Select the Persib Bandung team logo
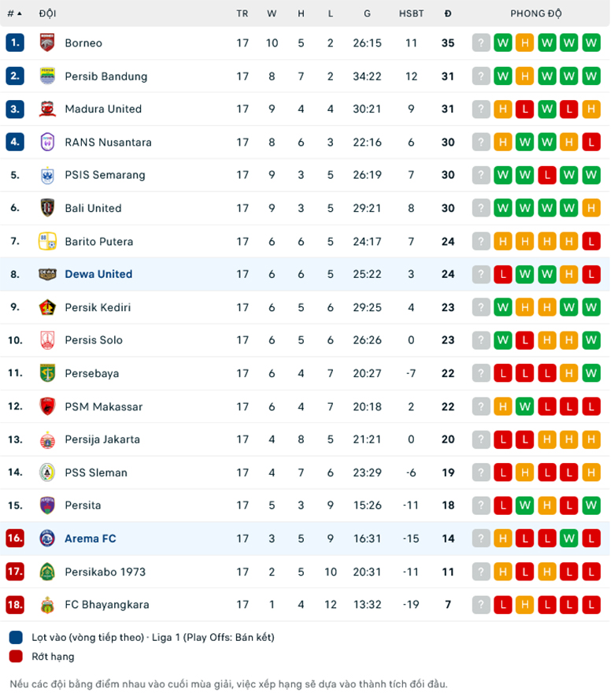The width and height of the screenshot is (614, 700). tap(45, 76)
